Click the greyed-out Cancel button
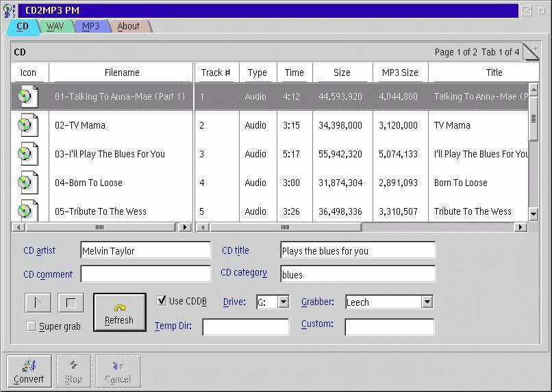This screenshot has height=392, width=552. click(118, 371)
